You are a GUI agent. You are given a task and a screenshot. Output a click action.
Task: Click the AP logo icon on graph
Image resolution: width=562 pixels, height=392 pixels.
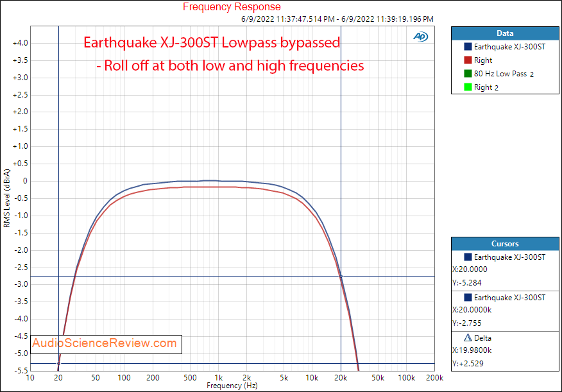pyautogui.click(x=420, y=36)
